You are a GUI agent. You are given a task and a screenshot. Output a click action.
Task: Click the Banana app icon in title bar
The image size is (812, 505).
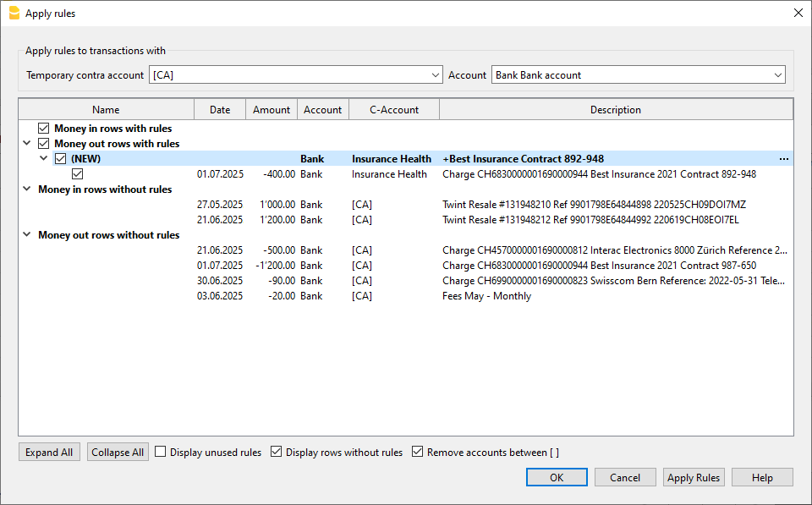coord(14,14)
